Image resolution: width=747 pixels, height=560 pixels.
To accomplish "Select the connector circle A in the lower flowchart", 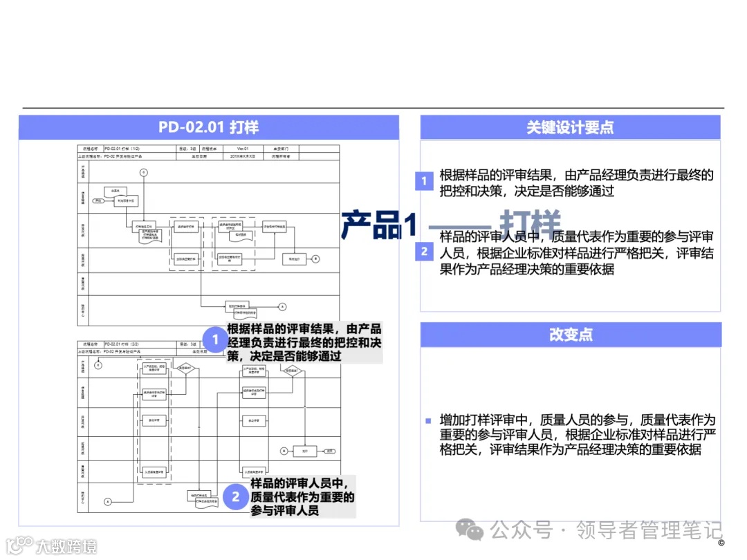I will (107, 501).
